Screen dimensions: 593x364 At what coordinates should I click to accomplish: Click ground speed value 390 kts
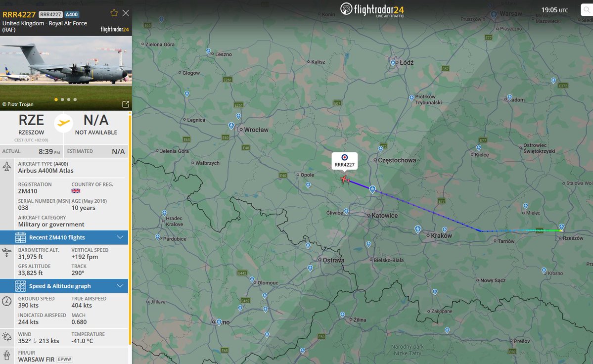pyautogui.click(x=28, y=306)
